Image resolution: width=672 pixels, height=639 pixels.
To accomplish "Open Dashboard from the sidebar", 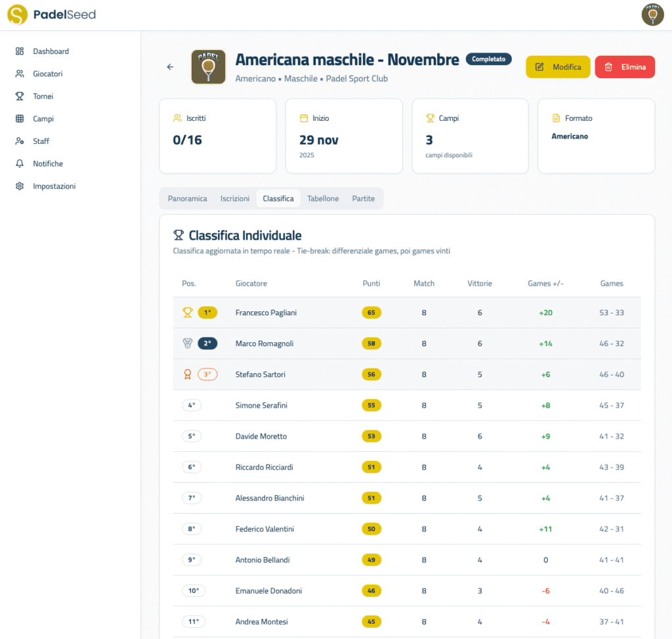I will coord(20,51).
